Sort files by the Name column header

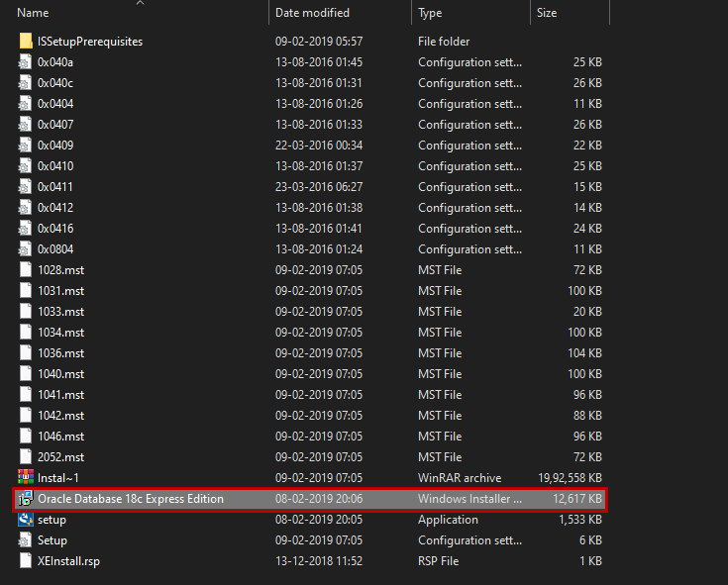tap(33, 13)
